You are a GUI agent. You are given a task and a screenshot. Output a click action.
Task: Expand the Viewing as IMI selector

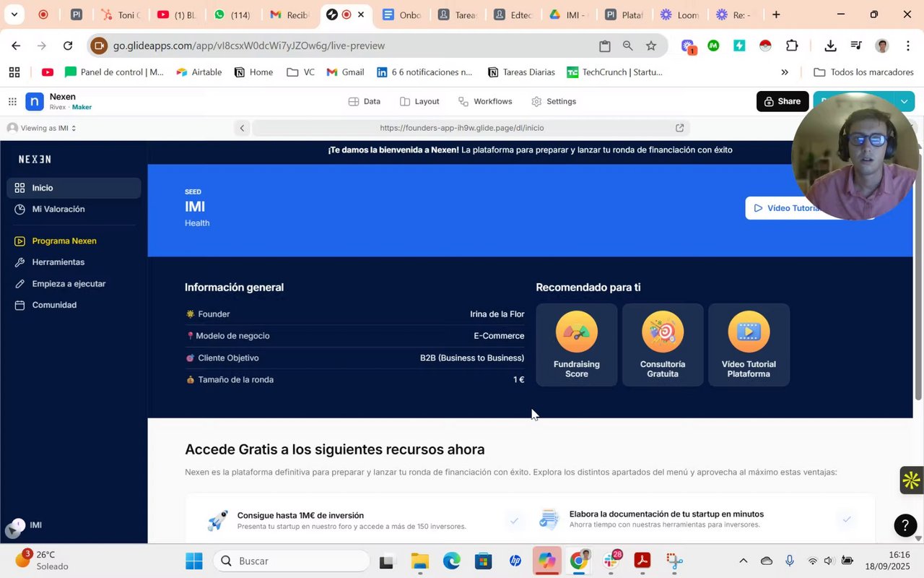pyautogui.click(x=42, y=128)
